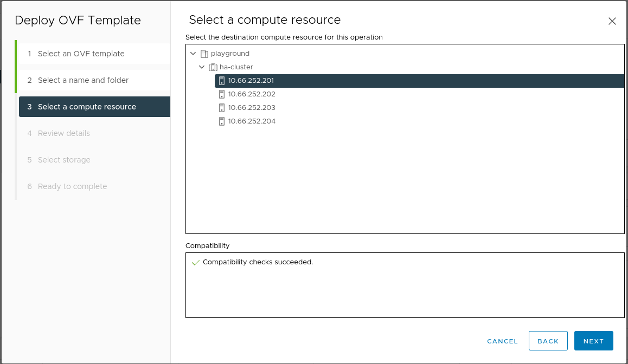This screenshot has height=364, width=628.
Task: Click host icon for 10.66.252.204
Action: [221, 121]
